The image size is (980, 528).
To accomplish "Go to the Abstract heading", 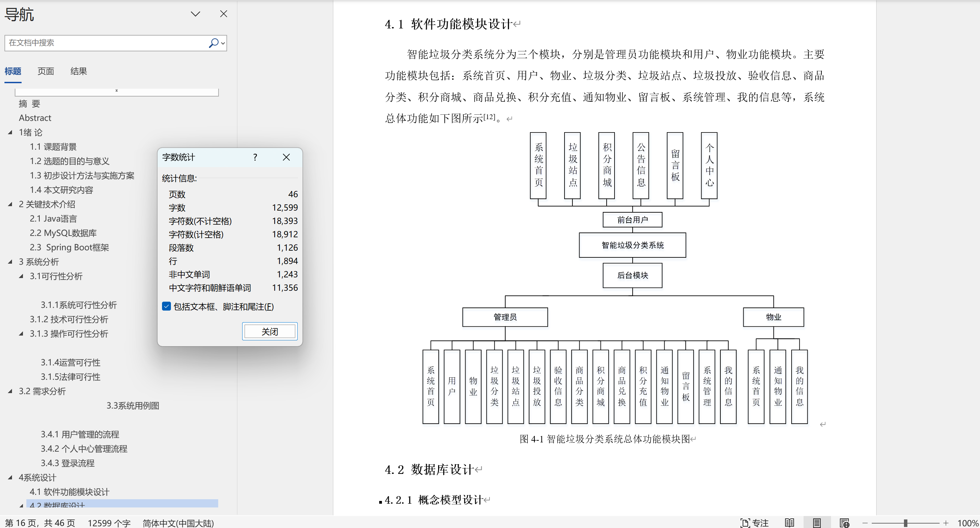I will (35, 118).
